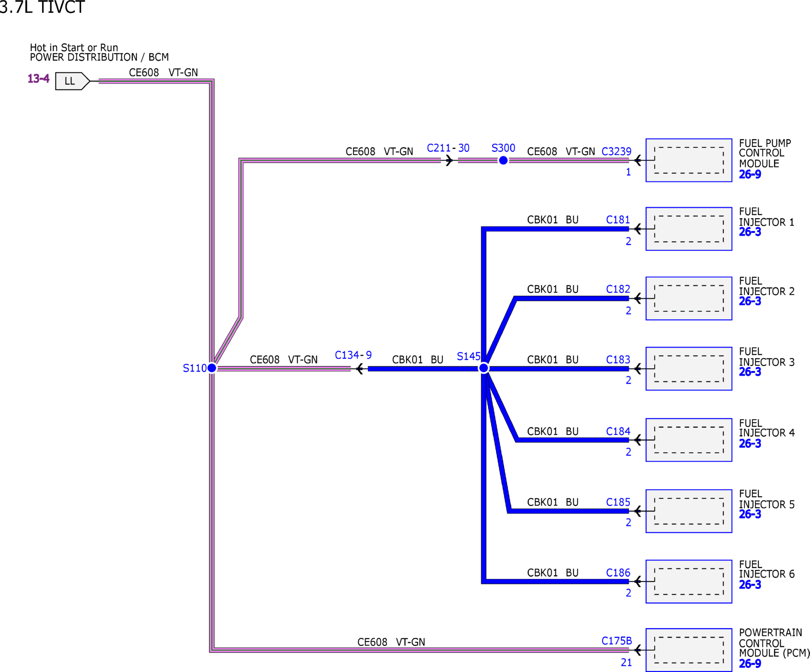The width and height of the screenshot is (810, 672).
Task: Select splice S110 node
Action: pyautogui.click(x=212, y=368)
